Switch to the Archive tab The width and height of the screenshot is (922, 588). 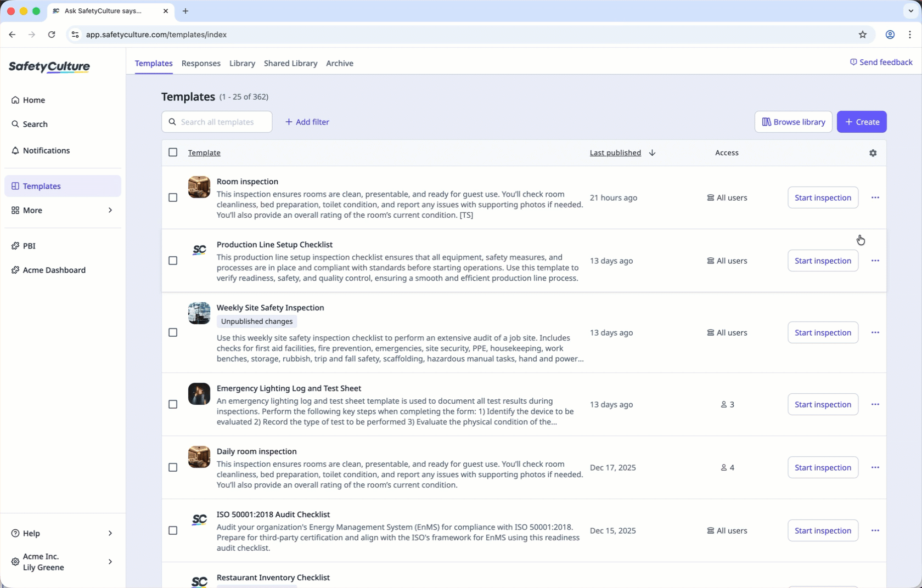[340, 64]
